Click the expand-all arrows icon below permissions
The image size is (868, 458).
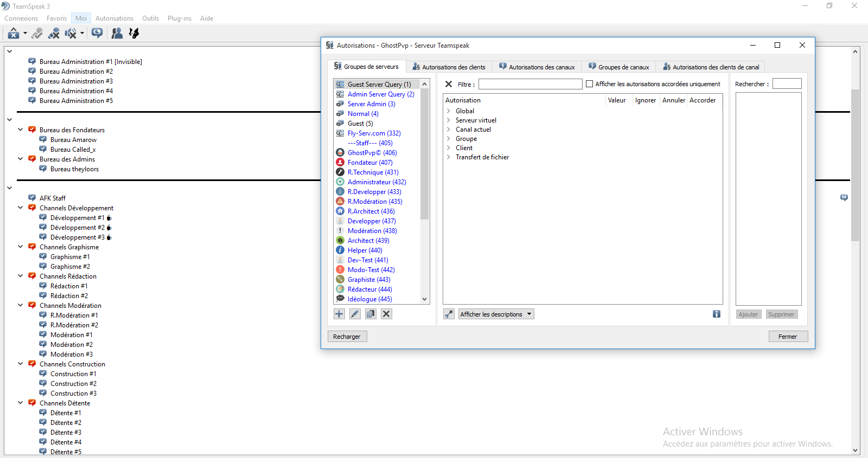click(x=449, y=314)
